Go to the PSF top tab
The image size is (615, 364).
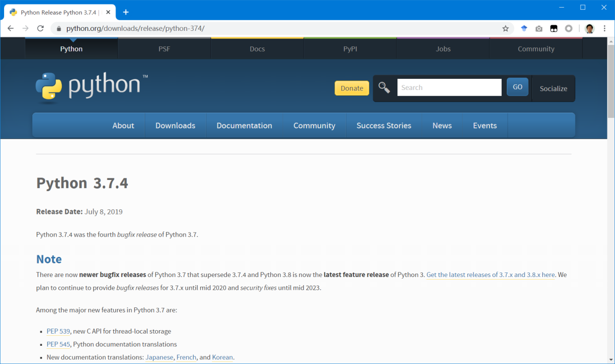(164, 49)
